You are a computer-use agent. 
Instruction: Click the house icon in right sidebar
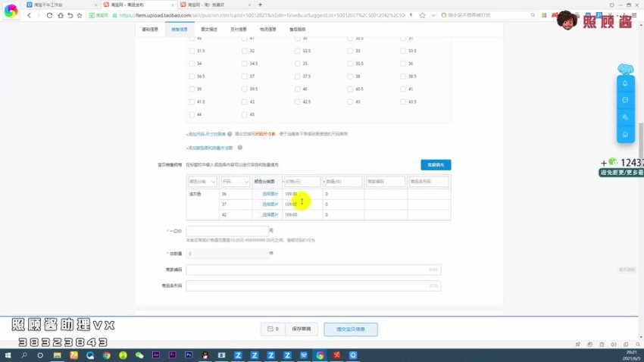pos(625,134)
